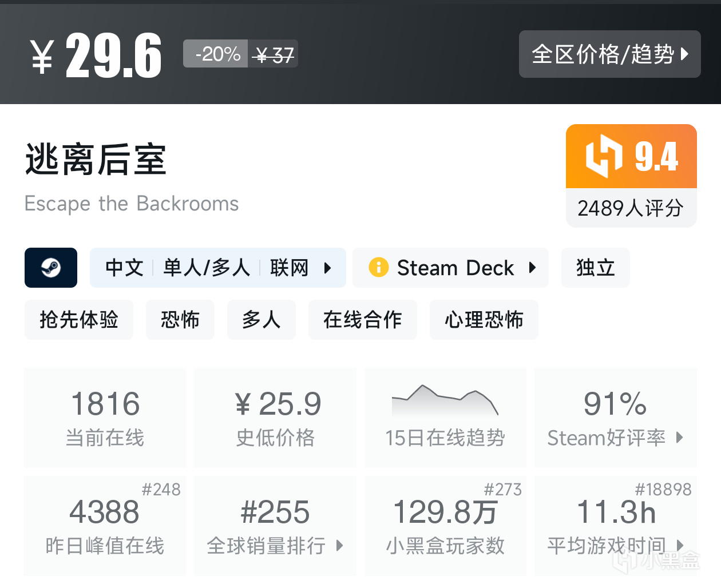This screenshot has height=588, width=721.
Task: Open the 史低价格 ¥25.9 card
Action: [x=275, y=418]
